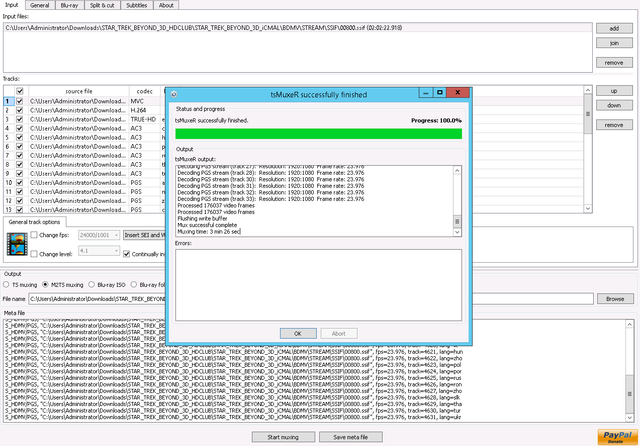
Task: Click the source file column header
Action: [79, 91]
